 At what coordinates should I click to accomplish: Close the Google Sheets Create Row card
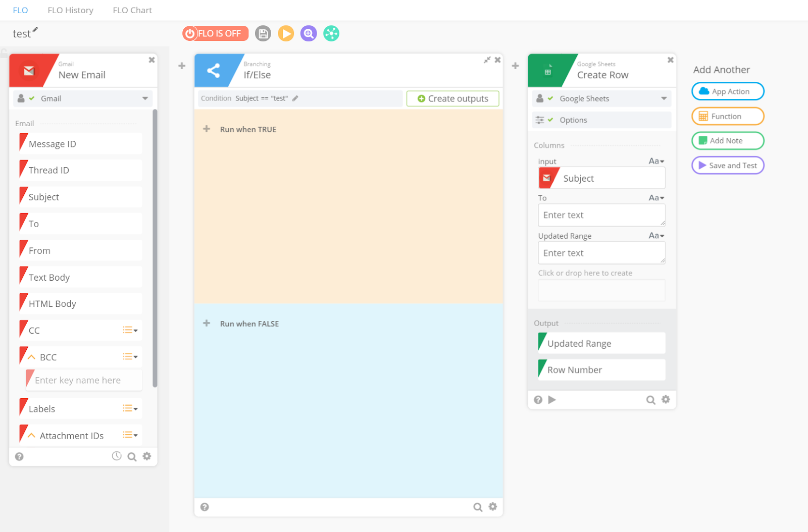[671, 60]
